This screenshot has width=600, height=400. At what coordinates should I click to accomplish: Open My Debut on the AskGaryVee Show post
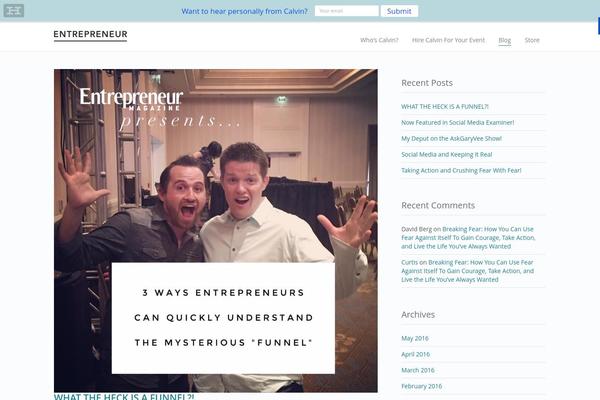click(452, 139)
